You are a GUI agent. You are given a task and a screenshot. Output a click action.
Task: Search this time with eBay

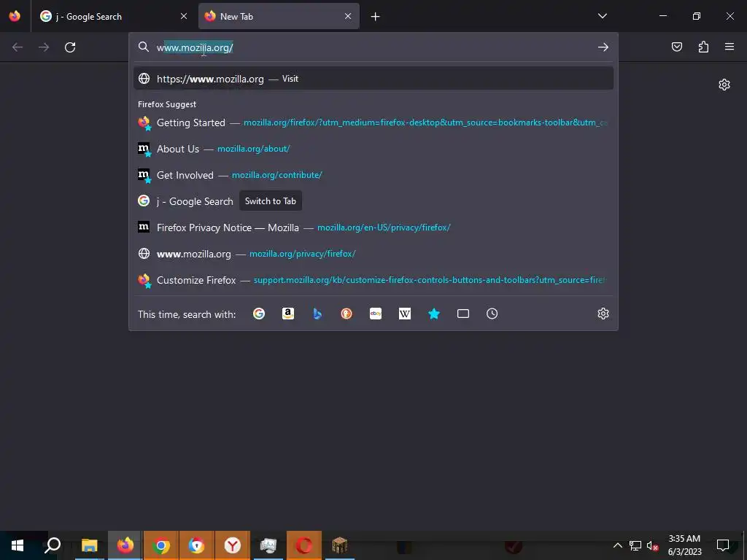point(376,314)
